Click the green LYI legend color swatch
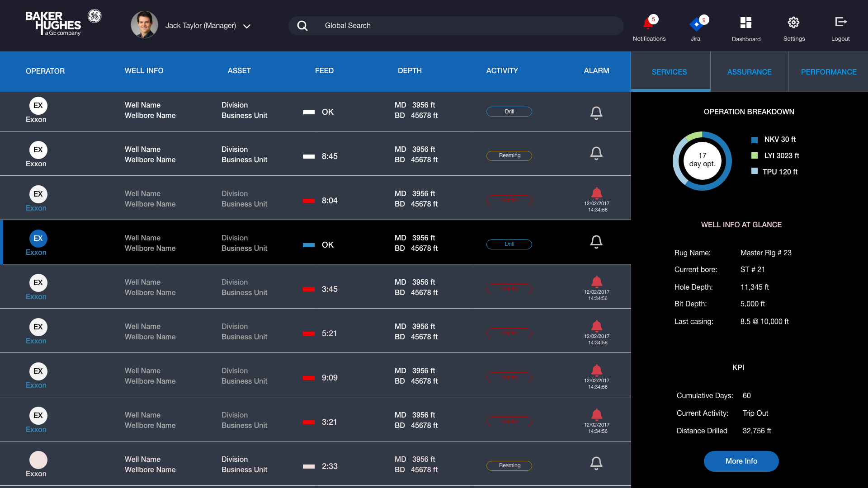868x488 pixels. pos(755,155)
